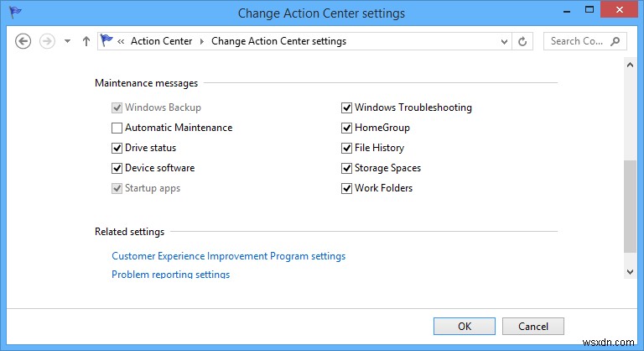
Task: Maximize the settings window
Action: (589, 10)
